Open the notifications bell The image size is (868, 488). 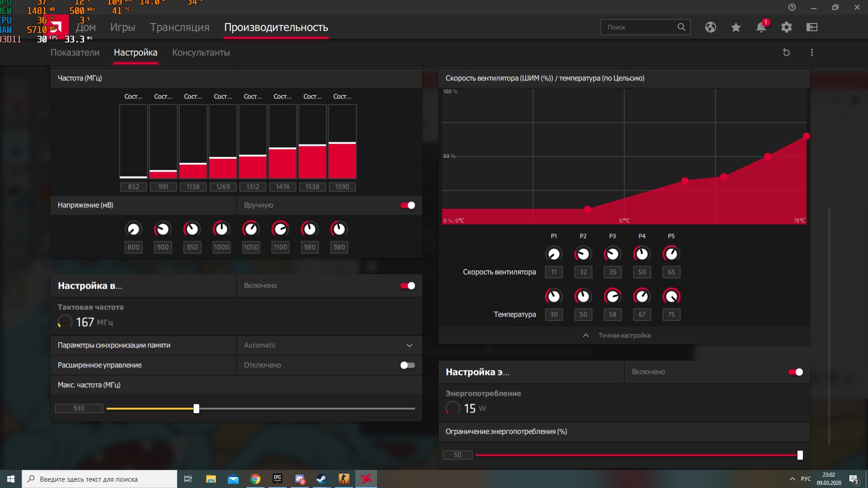(x=761, y=27)
